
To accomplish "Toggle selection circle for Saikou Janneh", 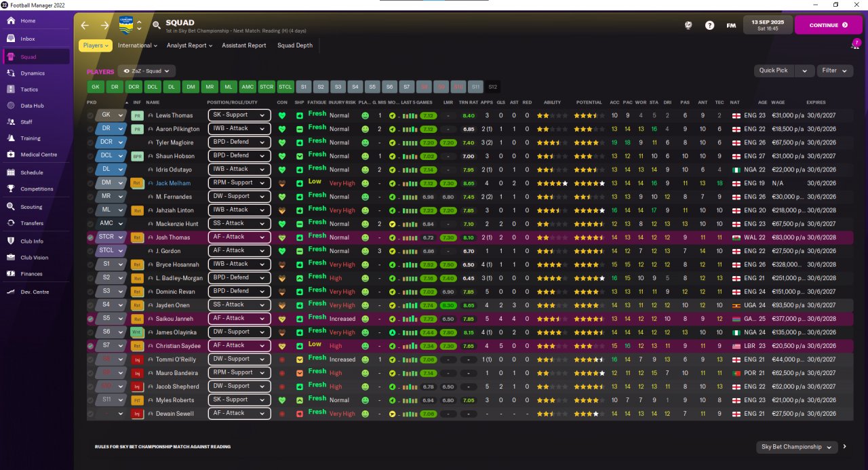I will tap(91, 319).
